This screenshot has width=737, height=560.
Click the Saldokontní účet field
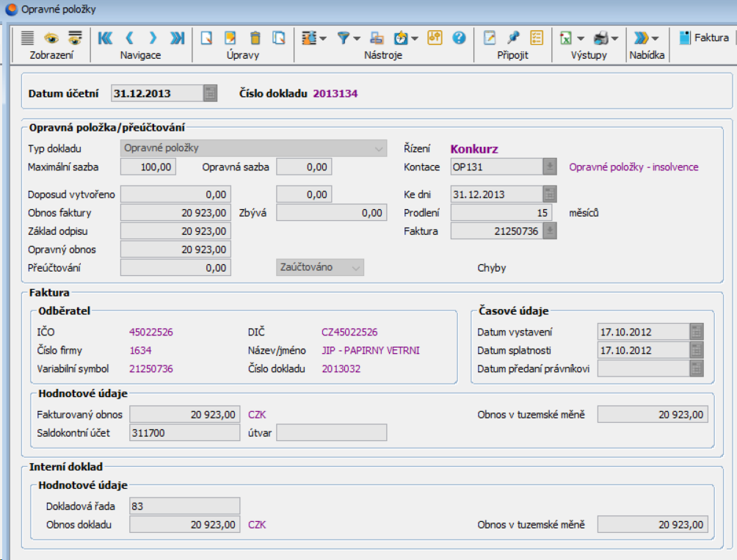click(x=184, y=433)
